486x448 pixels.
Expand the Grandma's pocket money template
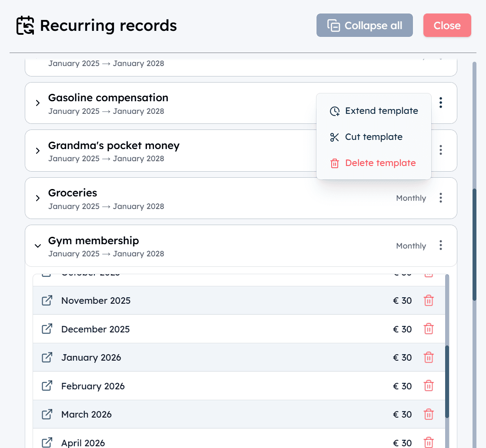tap(37, 151)
